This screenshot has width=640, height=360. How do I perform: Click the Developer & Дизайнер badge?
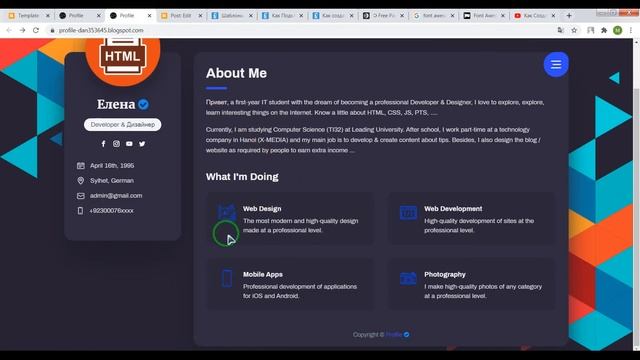click(122, 124)
